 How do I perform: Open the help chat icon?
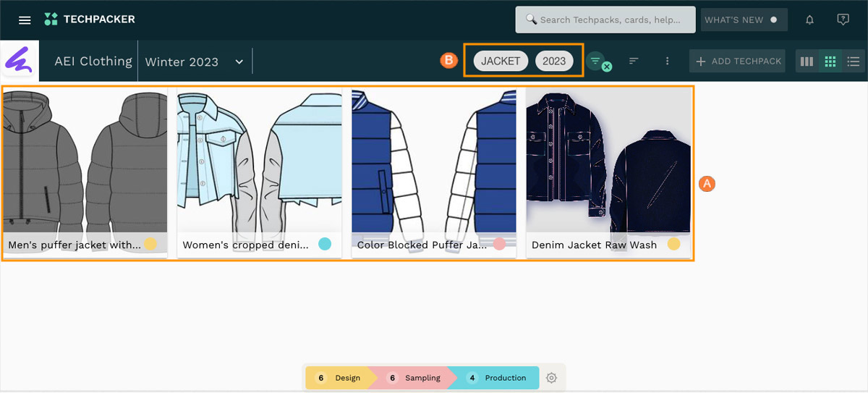coord(843,20)
